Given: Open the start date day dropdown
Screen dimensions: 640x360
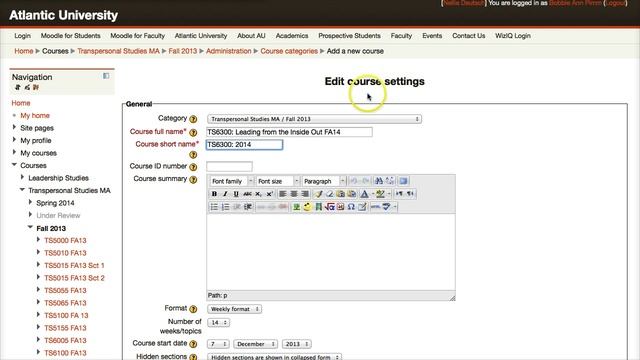Looking at the screenshot, I should point(218,344).
